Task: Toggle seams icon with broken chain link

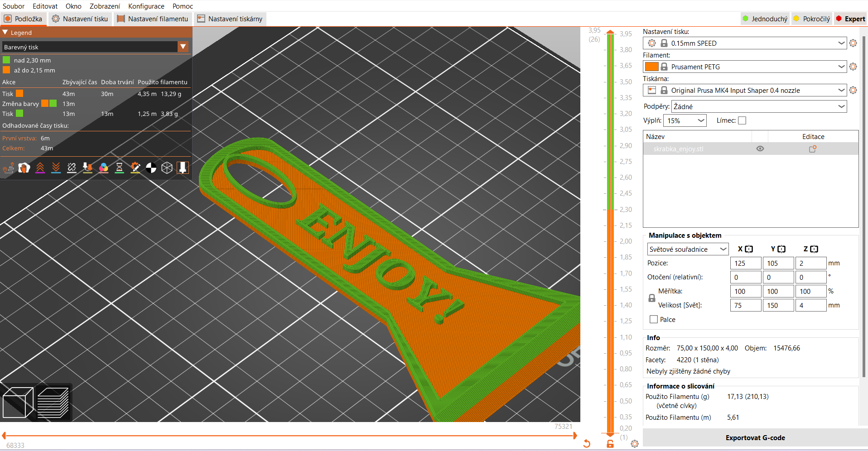Action: point(72,168)
